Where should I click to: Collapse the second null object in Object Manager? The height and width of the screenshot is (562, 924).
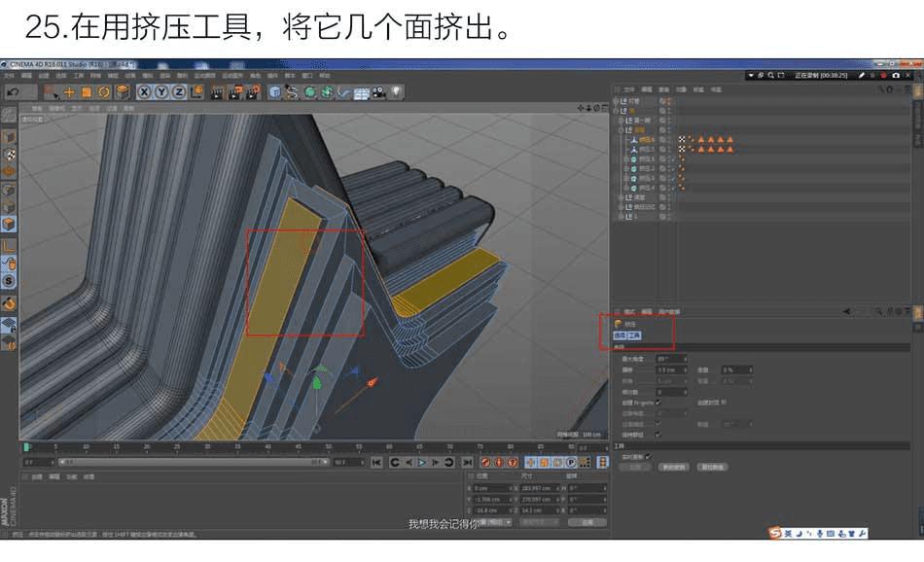coord(617,111)
